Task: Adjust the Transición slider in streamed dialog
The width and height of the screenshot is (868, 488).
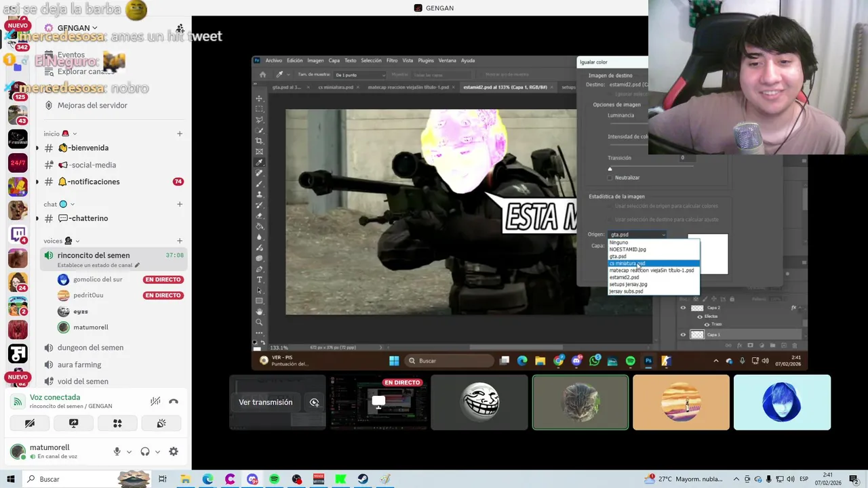Action: [x=610, y=168]
